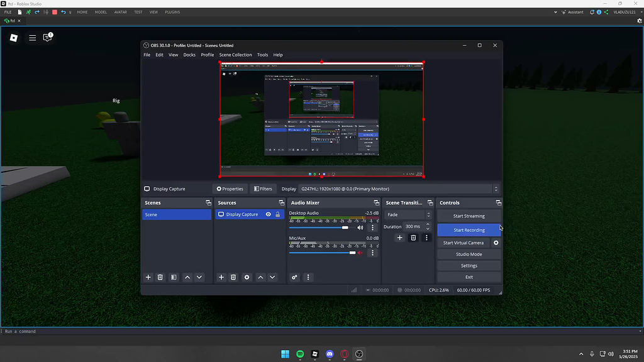Open source properties gear in Sources dock
The height and width of the screenshot is (362, 644).
(247, 277)
